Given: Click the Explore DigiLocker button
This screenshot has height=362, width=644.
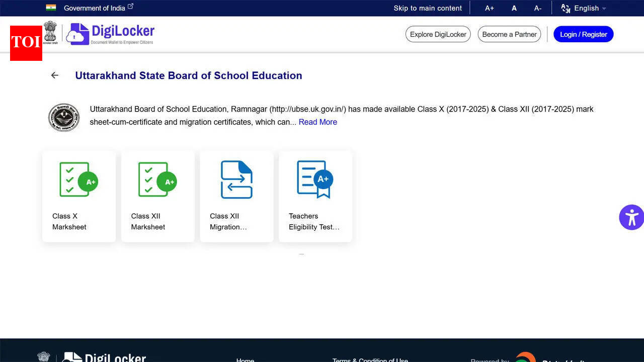Looking at the screenshot, I should 438,34.
